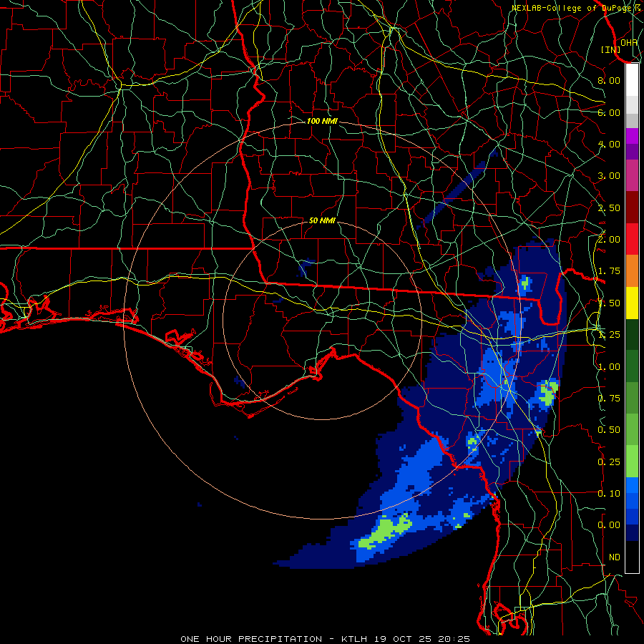Click the 100 NMI range ring label
This screenshot has height=644, width=644.
point(322,121)
